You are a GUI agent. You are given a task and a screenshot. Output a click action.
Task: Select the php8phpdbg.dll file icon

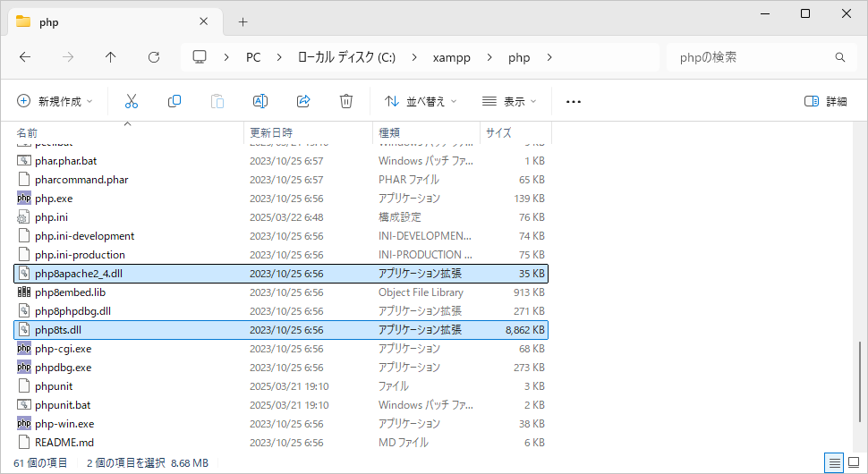click(x=24, y=311)
